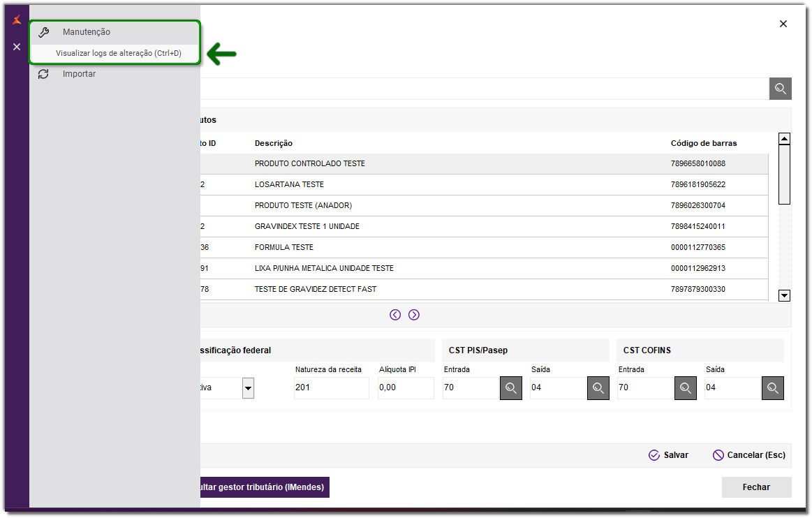Click the Fechar button
The image size is (812, 518).
pos(756,487)
